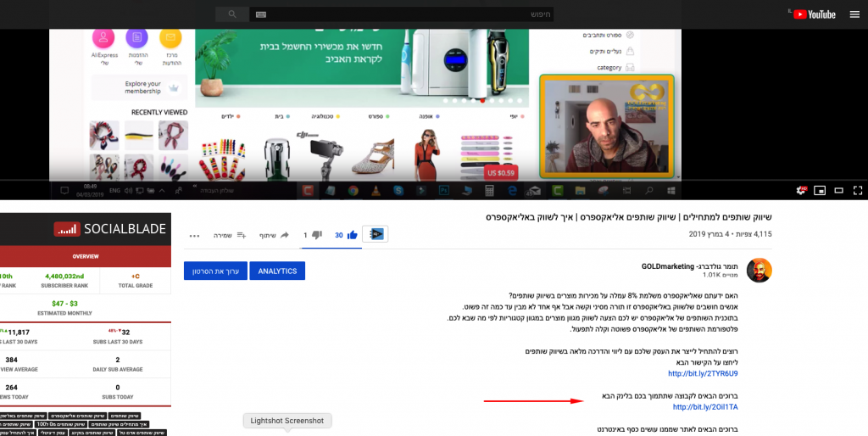Dislike the video with thumbs down

pyautogui.click(x=317, y=235)
